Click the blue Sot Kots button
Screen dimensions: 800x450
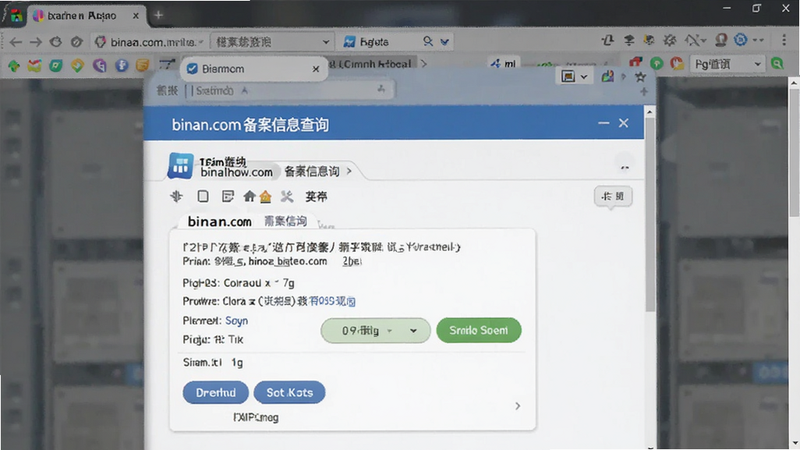coord(289,392)
